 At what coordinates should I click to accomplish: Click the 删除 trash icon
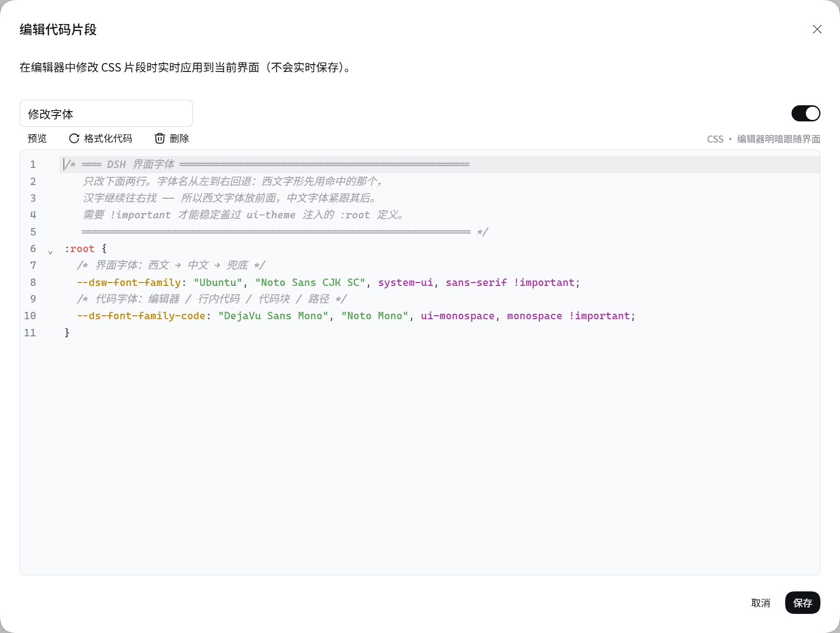[160, 139]
